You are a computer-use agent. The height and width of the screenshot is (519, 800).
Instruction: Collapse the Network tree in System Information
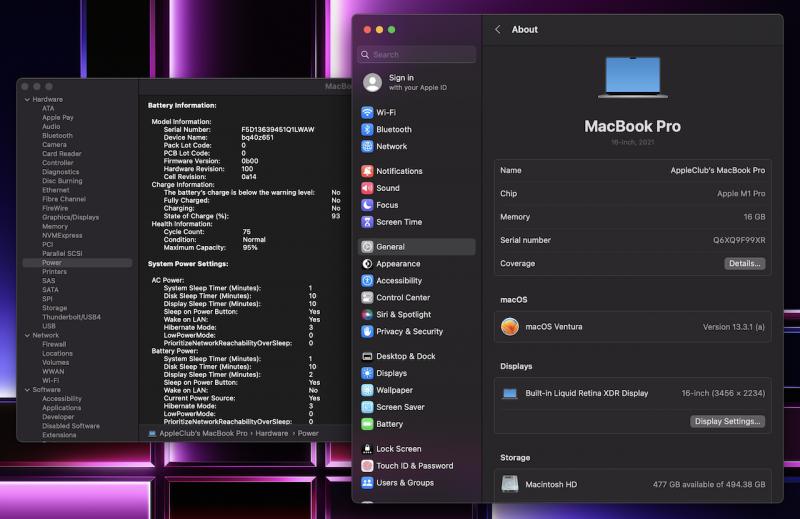tap(27, 335)
